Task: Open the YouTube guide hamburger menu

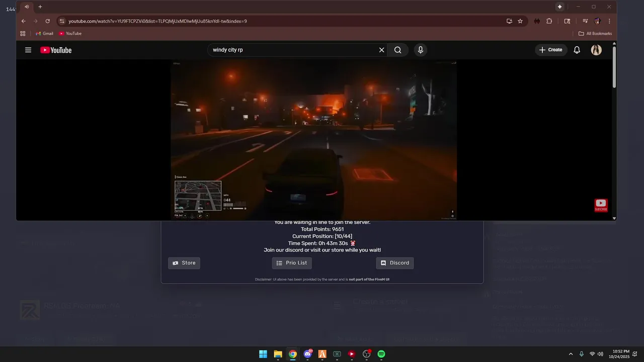Action: (x=28, y=50)
